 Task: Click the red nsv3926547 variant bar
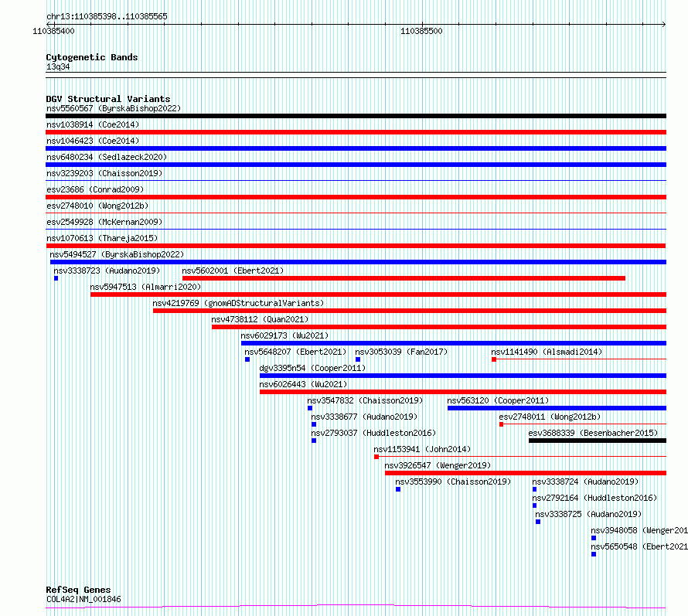[x=525, y=473]
